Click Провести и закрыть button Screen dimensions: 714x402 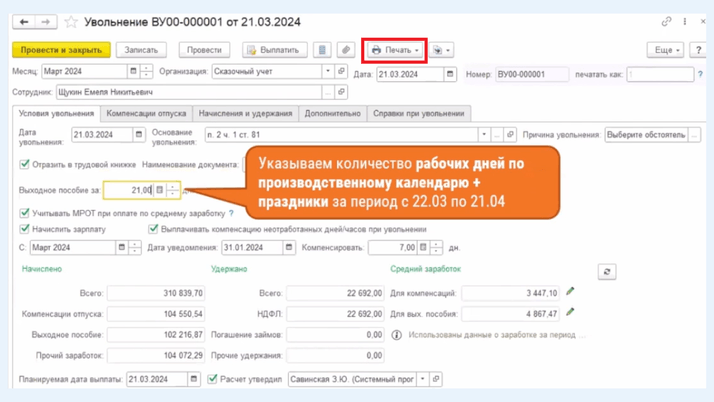pyautogui.click(x=61, y=50)
